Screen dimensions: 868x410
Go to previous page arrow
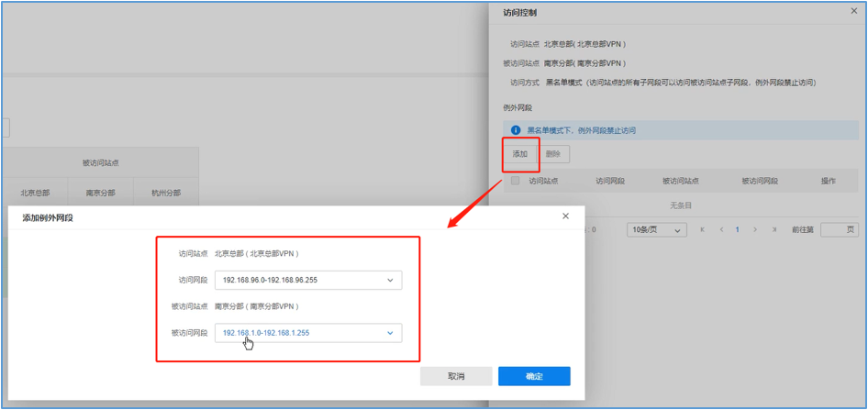click(x=721, y=229)
